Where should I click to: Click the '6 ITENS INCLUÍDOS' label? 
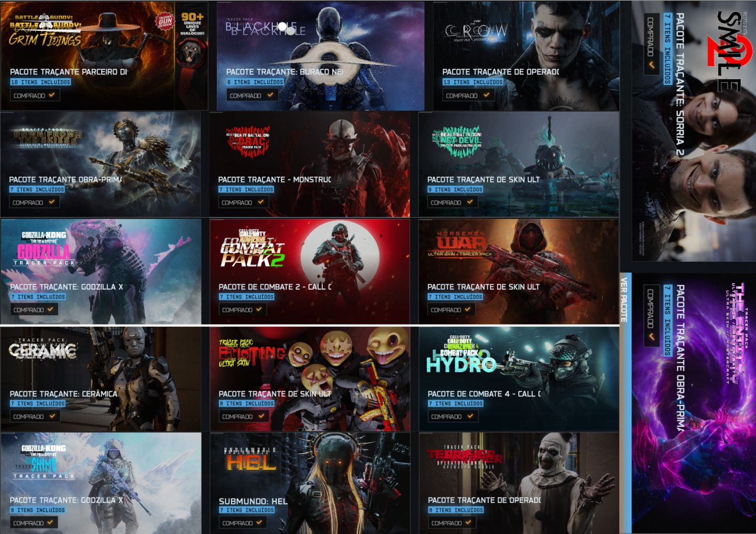pyautogui.click(x=255, y=82)
